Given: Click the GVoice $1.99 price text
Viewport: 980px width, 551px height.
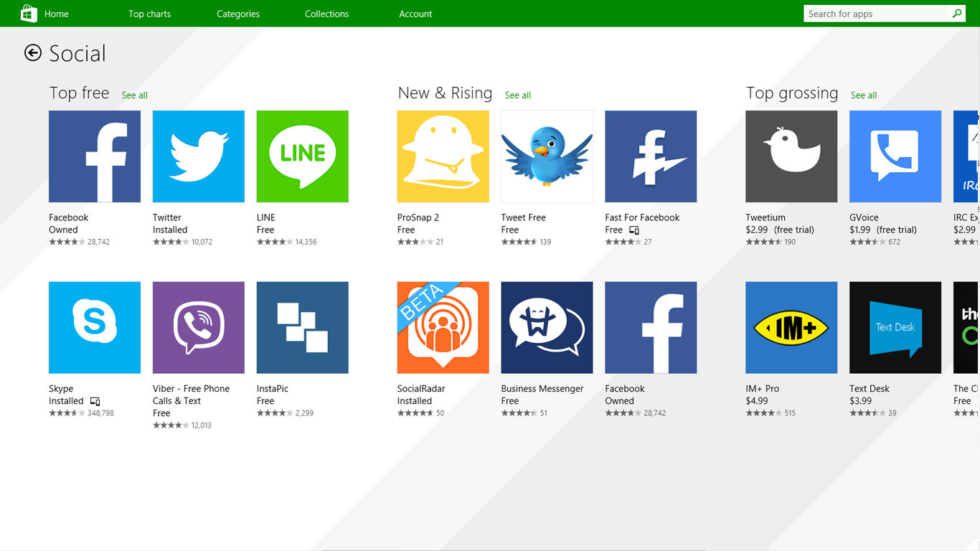Looking at the screenshot, I should tap(860, 230).
